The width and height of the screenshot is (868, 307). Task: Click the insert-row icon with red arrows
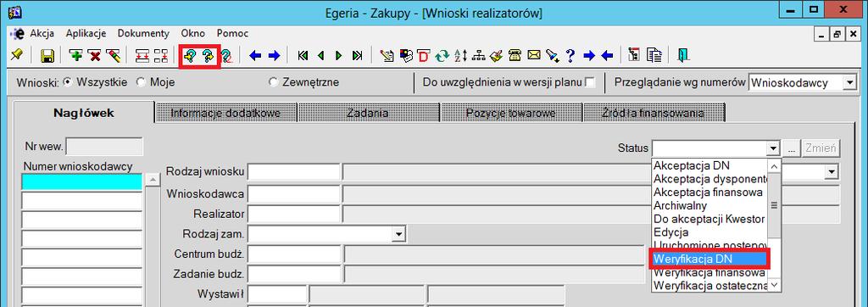point(142,55)
